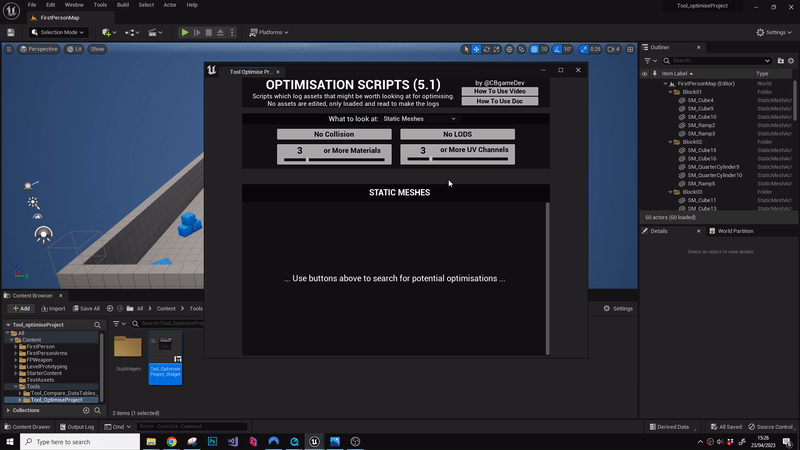
Task: Click the No Collision button
Action: coord(334,134)
